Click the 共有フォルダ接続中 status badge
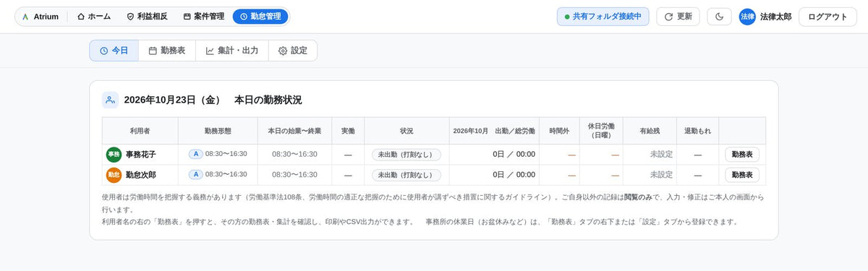 tap(603, 16)
